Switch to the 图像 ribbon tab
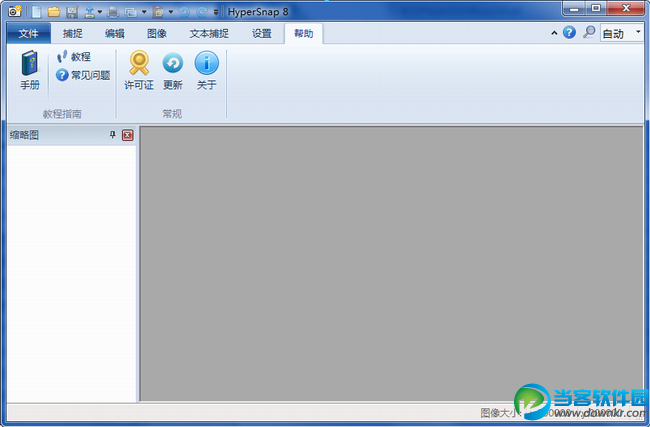 (x=157, y=33)
